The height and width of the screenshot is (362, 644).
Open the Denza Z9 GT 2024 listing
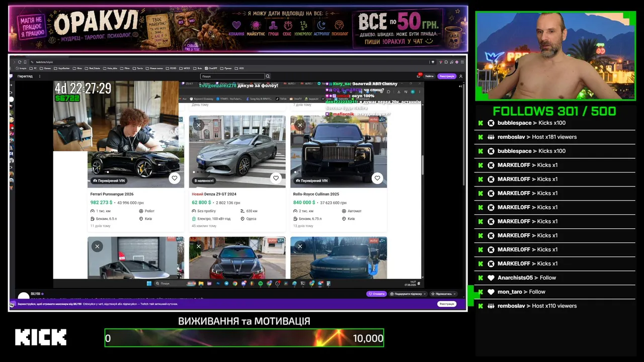214,194
